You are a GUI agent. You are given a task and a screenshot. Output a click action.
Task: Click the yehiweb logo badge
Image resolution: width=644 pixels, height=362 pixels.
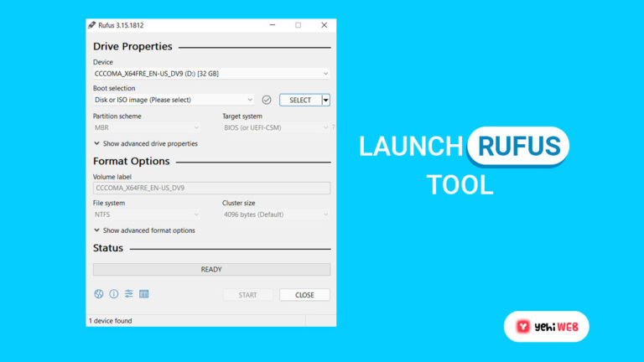tap(546, 327)
